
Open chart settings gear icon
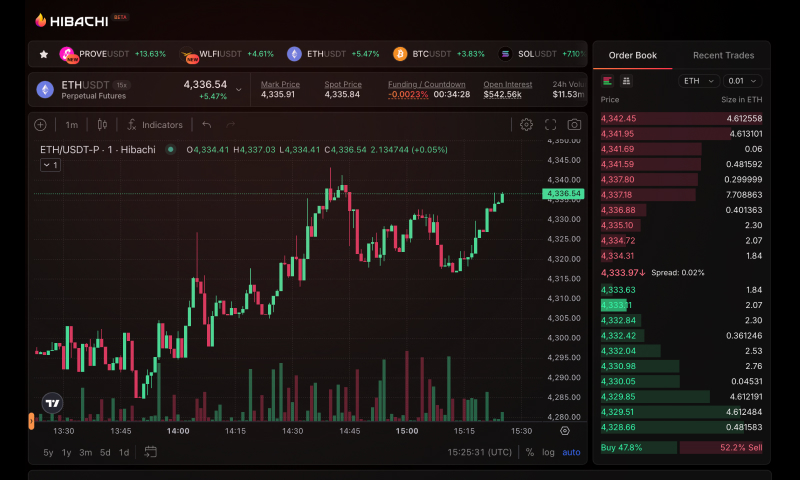pos(526,125)
